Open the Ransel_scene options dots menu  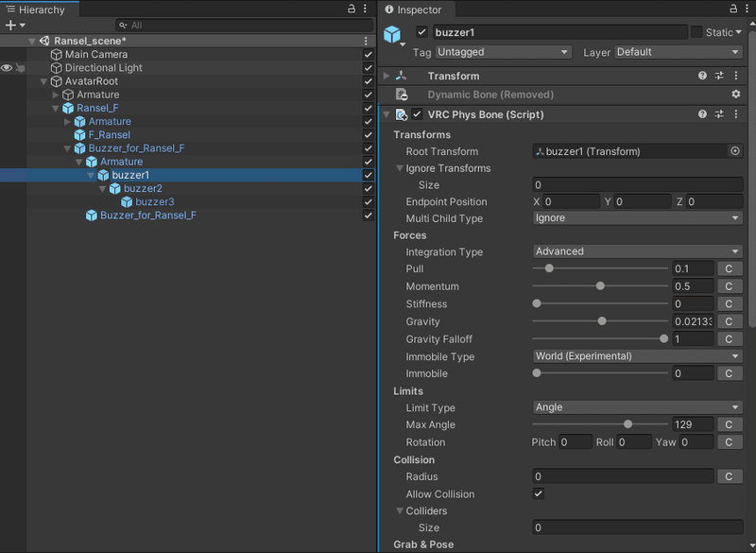pyautogui.click(x=367, y=41)
